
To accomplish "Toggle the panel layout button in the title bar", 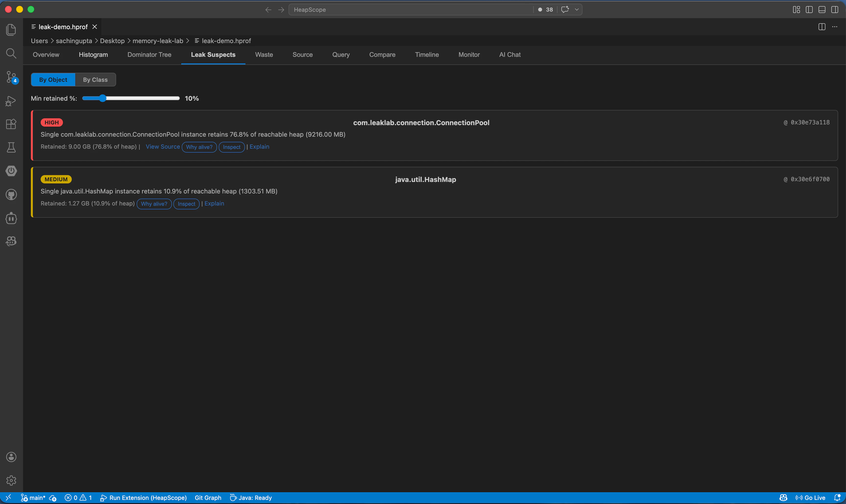I will coord(822,10).
